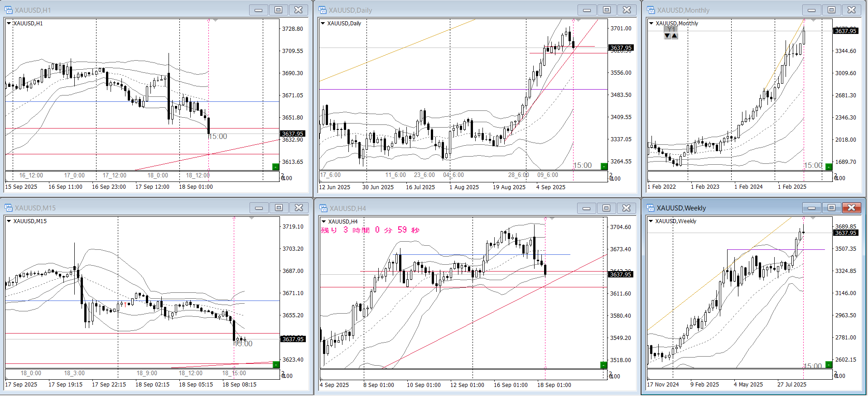Click the chart icon in XAUUSD,M15 title bar
This screenshot has height=396, width=868.
[8, 208]
